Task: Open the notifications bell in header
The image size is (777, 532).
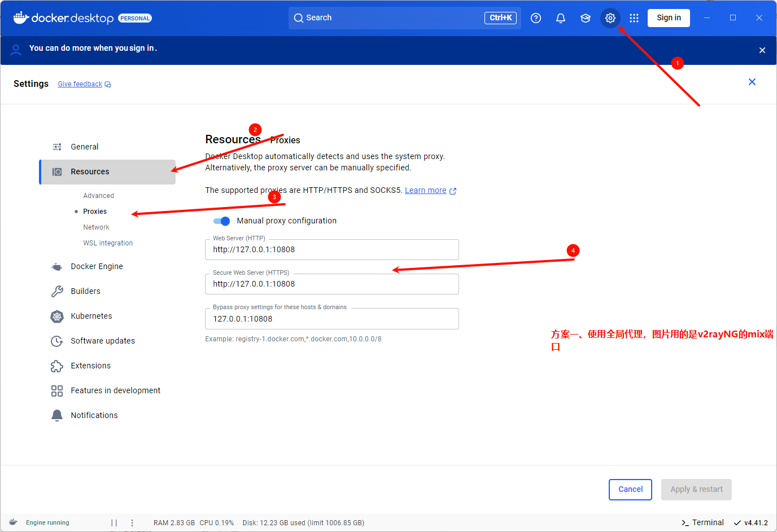Action: (x=561, y=18)
